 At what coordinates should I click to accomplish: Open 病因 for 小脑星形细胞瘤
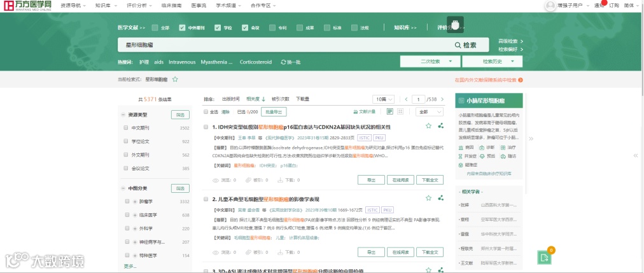click(466, 148)
